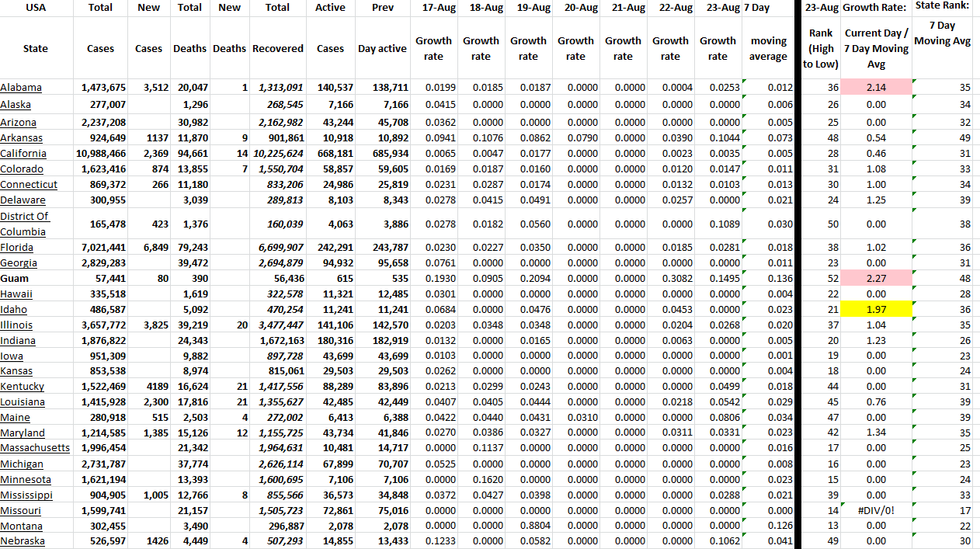980x549 pixels.
Task: Open the District Of Columbia link
Action: 24,224
